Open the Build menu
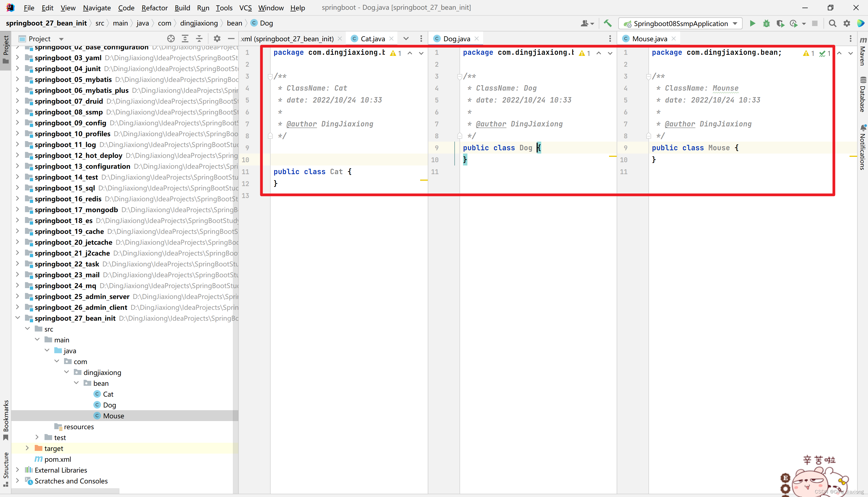The width and height of the screenshot is (868, 497). pyautogui.click(x=182, y=8)
